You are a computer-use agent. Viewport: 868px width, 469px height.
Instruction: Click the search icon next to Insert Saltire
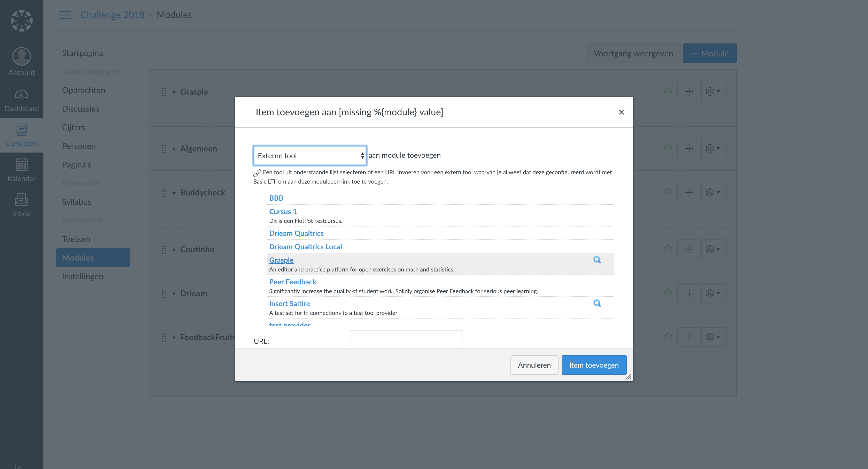click(597, 303)
